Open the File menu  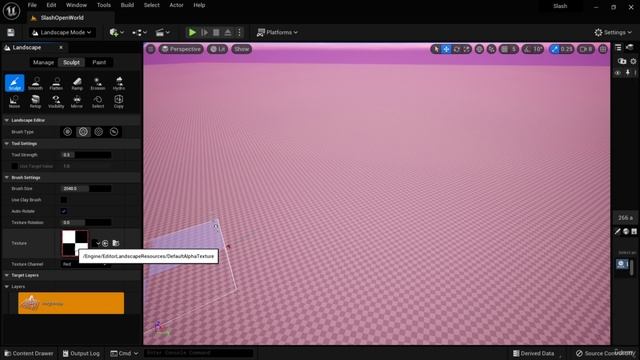(32, 5)
